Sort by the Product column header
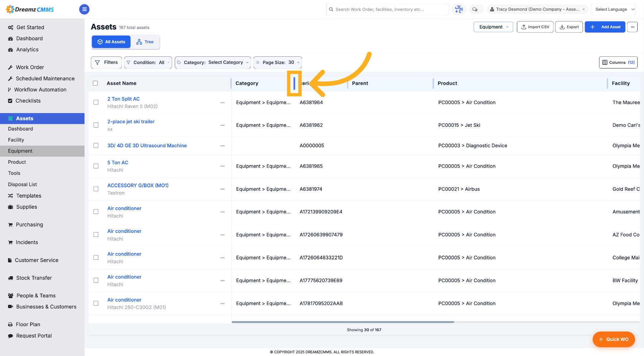 pos(447,83)
